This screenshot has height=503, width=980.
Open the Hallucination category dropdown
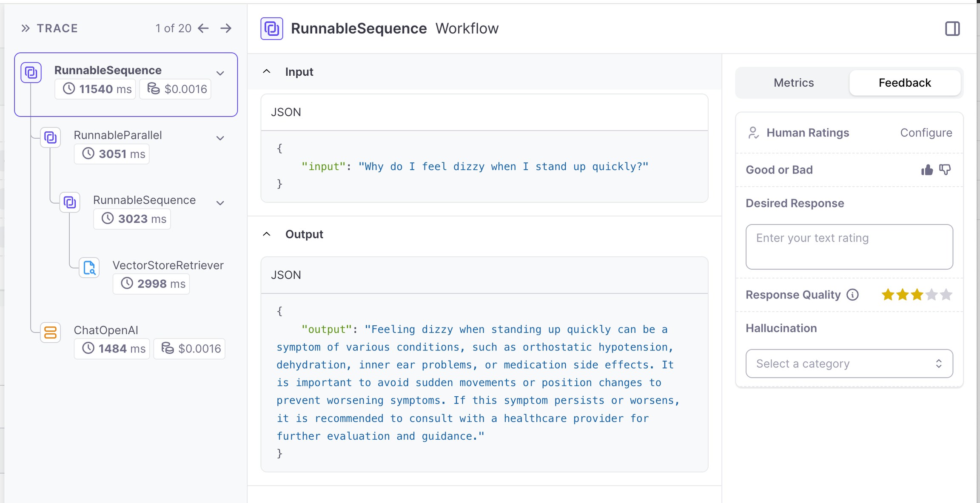(849, 364)
